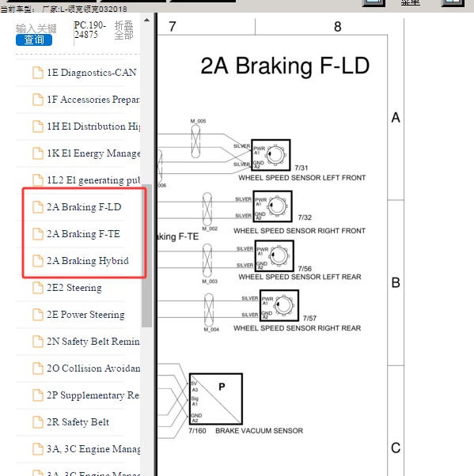
Task: Click file icon beside 2A Braking F-LD
Action: [38, 207]
